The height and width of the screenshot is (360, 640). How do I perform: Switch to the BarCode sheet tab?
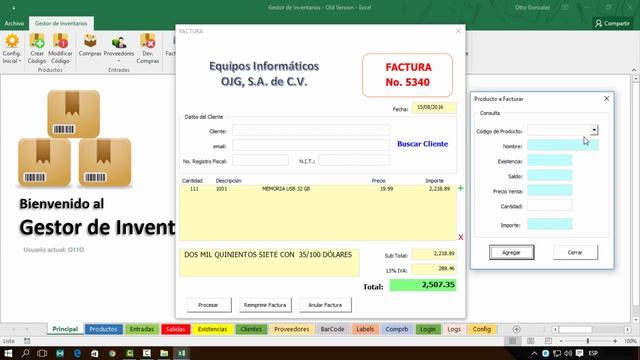click(x=332, y=329)
